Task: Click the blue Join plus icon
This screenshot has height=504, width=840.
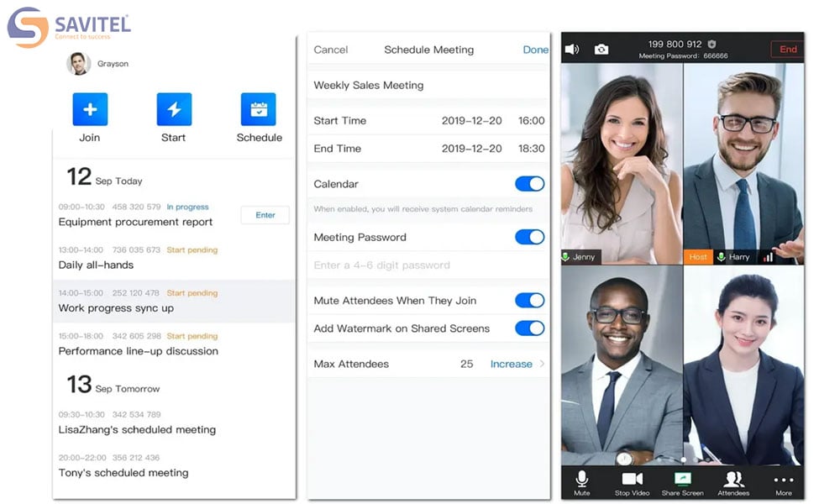Action: (x=90, y=109)
